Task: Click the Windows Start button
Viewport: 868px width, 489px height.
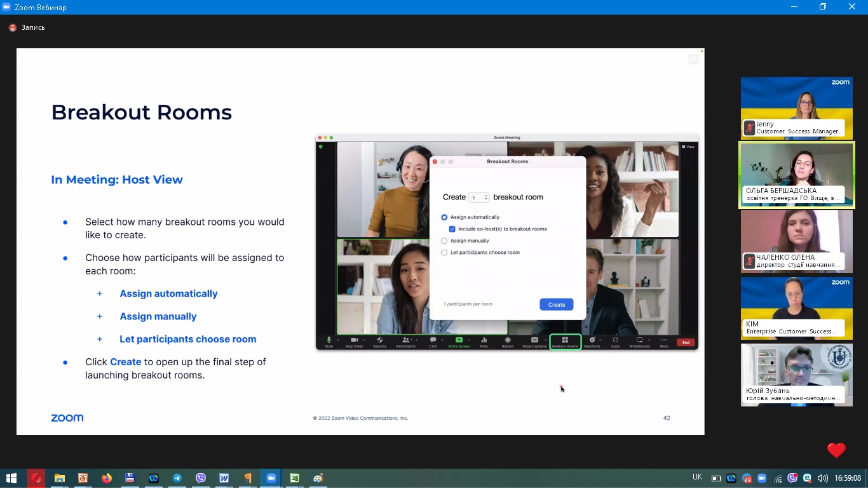Action: [11, 478]
